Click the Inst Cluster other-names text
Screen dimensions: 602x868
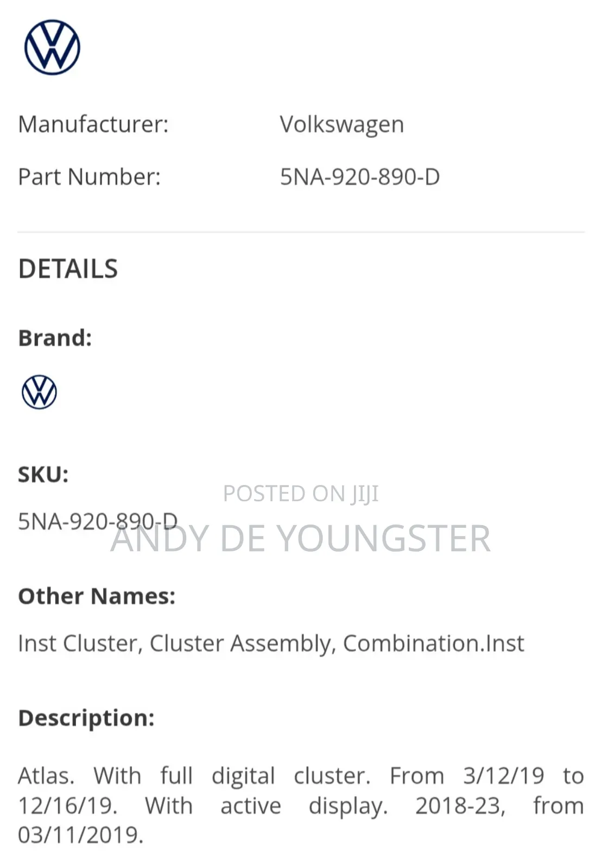click(79, 643)
